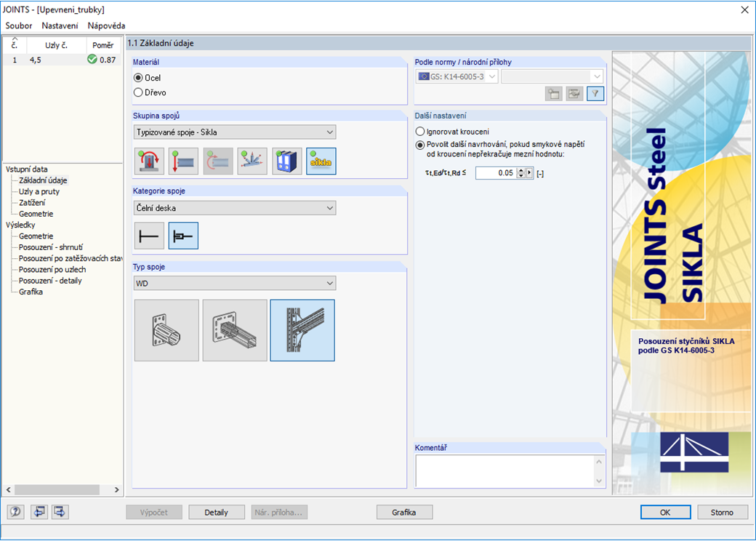This screenshot has width=756, height=541.
Task: Select the Ocel material radio button
Action: pyautogui.click(x=138, y=78)
